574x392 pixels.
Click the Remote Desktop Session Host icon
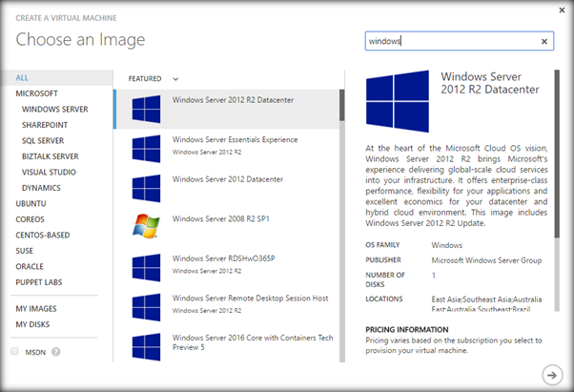(x=146, y=307)
